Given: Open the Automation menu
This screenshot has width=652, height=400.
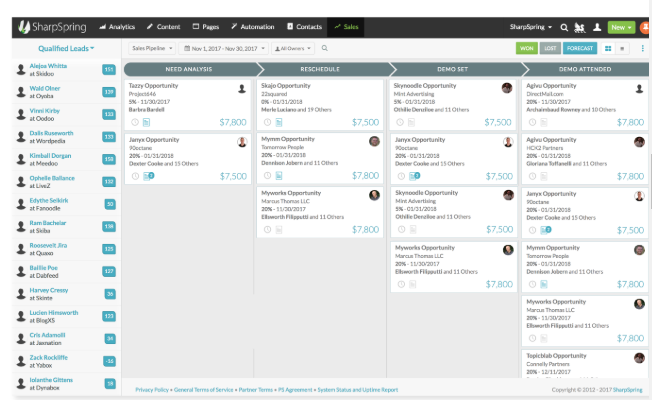Looking at the screenshot, I should pos(253,27).
